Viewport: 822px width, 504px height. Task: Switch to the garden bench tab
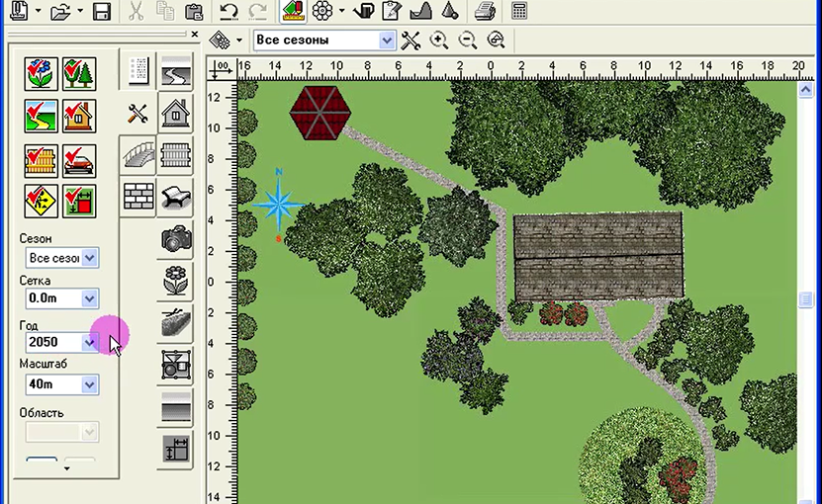click(x=176, y=197)
